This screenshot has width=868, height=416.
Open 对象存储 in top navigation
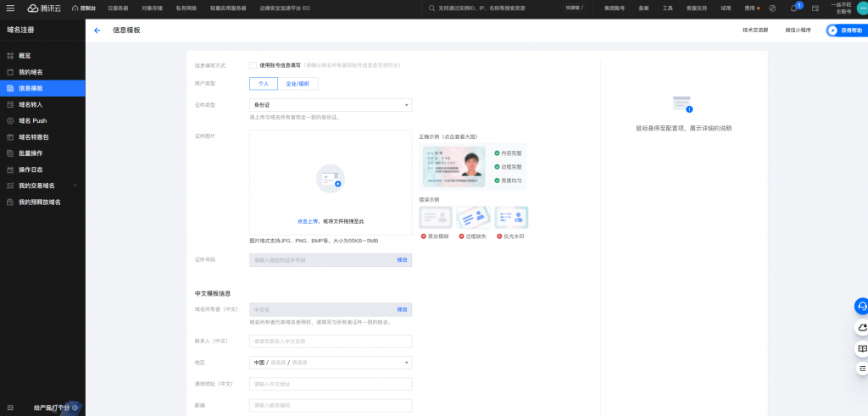point(152,8)
